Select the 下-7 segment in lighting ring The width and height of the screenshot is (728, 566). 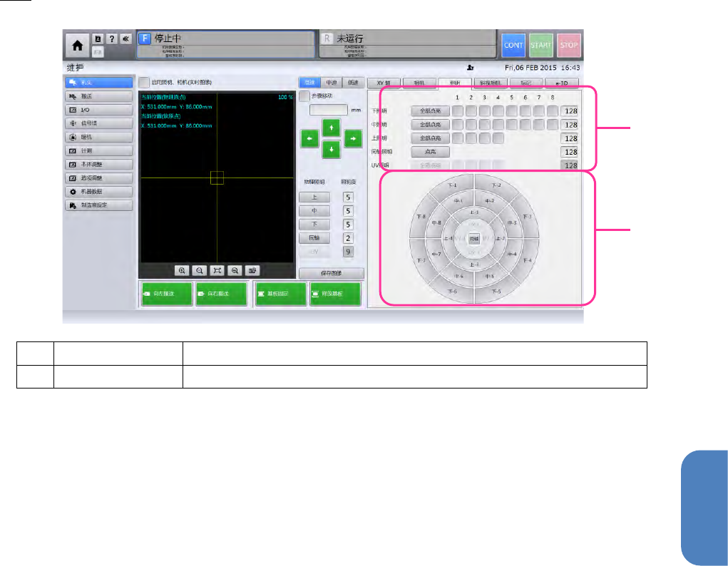point(421,260)
